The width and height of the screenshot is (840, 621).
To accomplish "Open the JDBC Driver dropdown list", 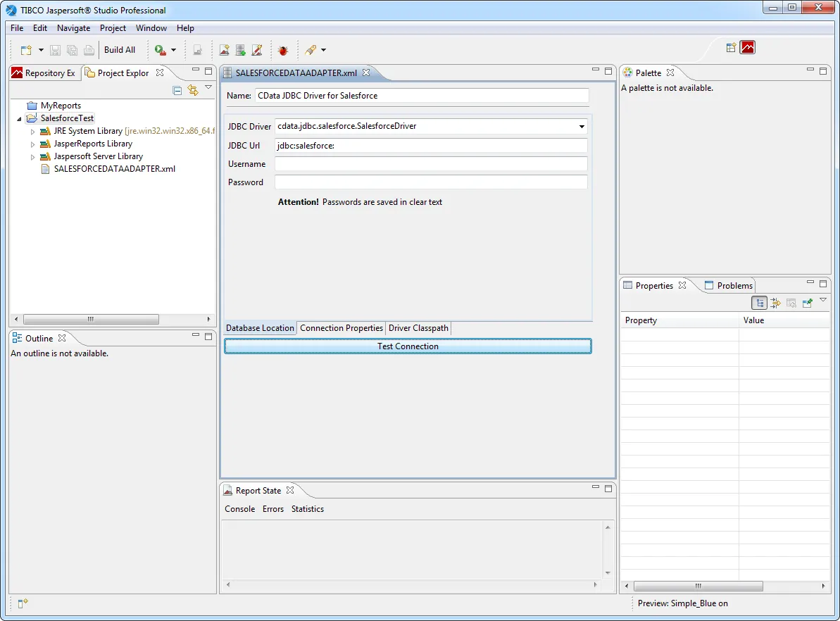I will (582, 127).
